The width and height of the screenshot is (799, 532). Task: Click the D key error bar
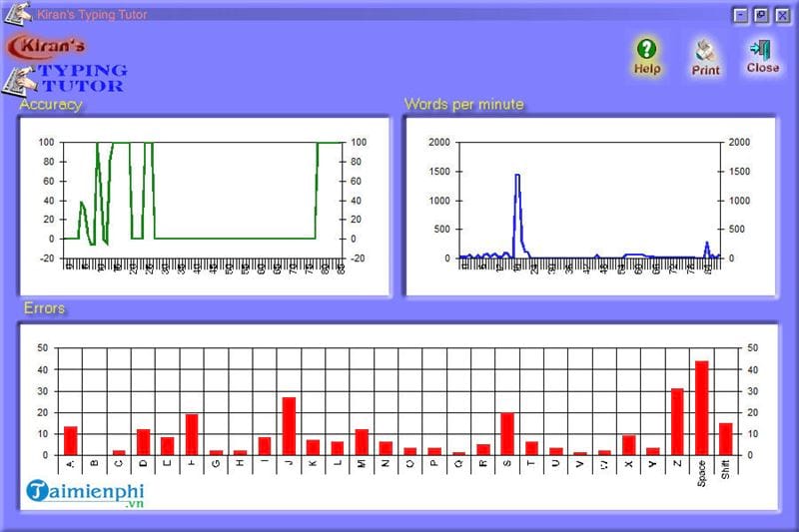143,442
